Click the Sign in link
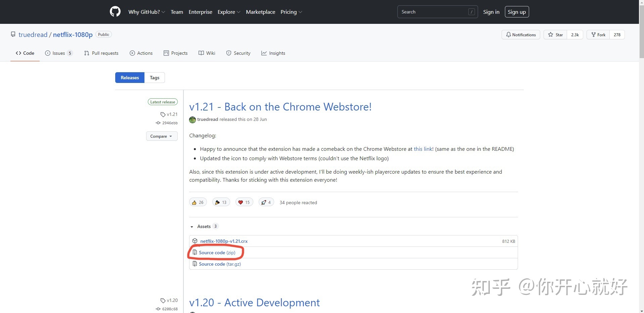The width and height of the screenshot is (644, 313). [x=491, y=12]
